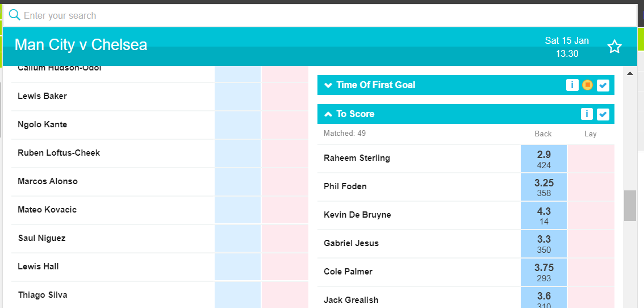This screenshot has height=308, width=644.
Task: Click the search input field
Action: pos(320,15)
